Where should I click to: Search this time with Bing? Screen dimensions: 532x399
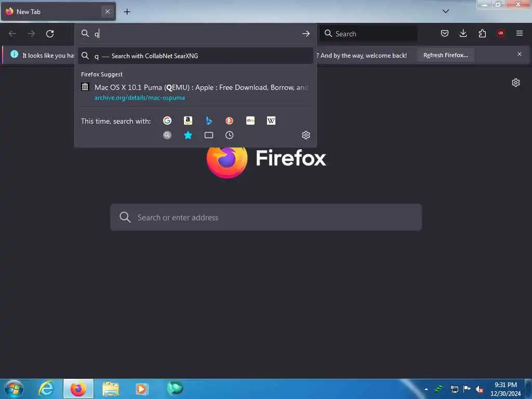[x=209, y=121]
